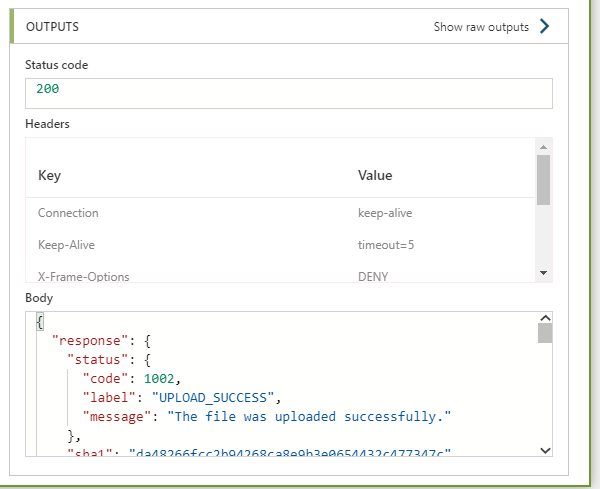Click the Value column header
This screenshot has height=489, width=600.
click(375, 175)
